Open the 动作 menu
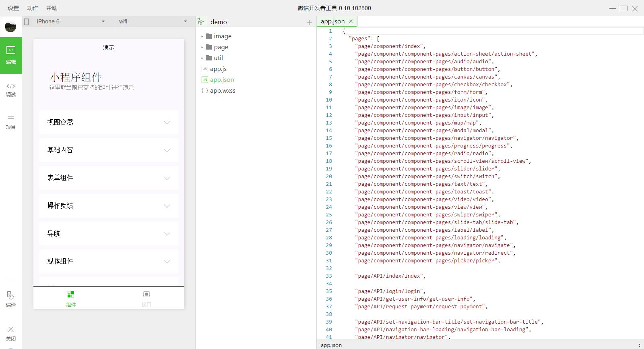The width and height of the screenshot is (644, 349). click(33, 8)
